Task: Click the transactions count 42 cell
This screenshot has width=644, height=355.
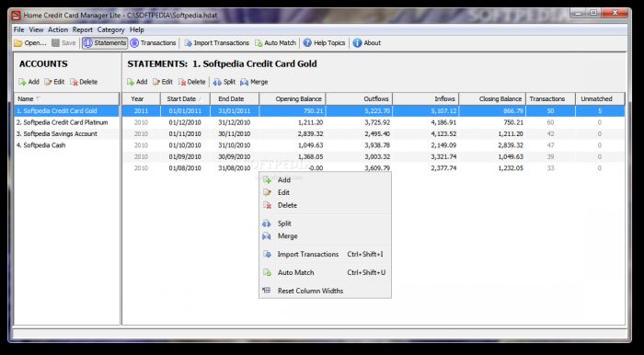Action: click(x=551, y=133)
